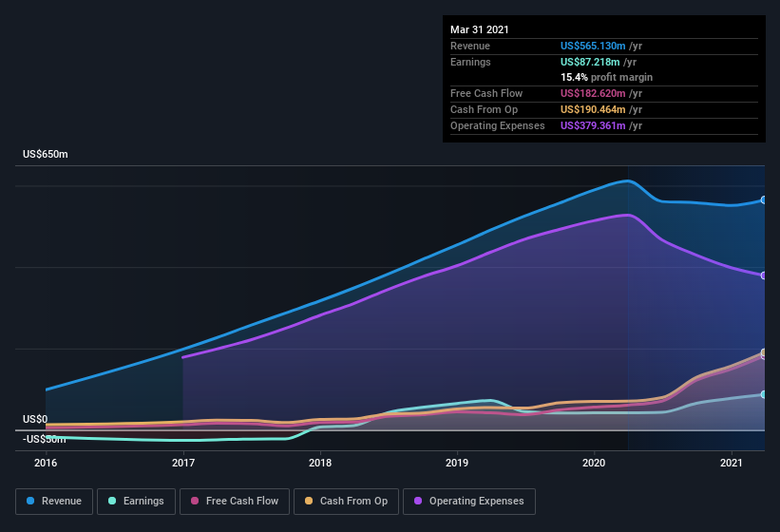Click the 2019 x-axis label

pos(457,463)
